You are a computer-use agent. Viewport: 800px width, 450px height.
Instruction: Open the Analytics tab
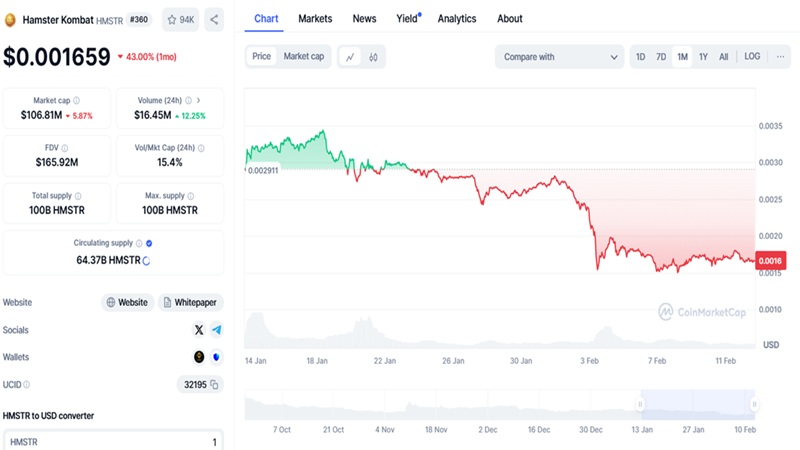pyautogui.click(x=457, y=19)
